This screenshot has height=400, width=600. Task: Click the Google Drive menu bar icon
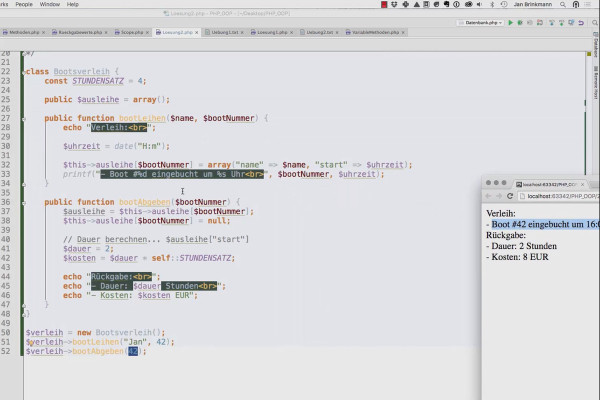click(417, 4)
